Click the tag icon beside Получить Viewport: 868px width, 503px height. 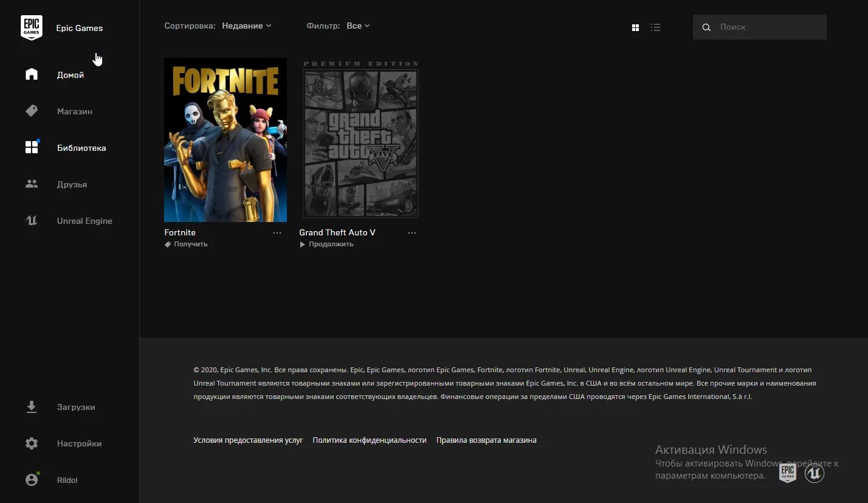click(x=168, y=244)
